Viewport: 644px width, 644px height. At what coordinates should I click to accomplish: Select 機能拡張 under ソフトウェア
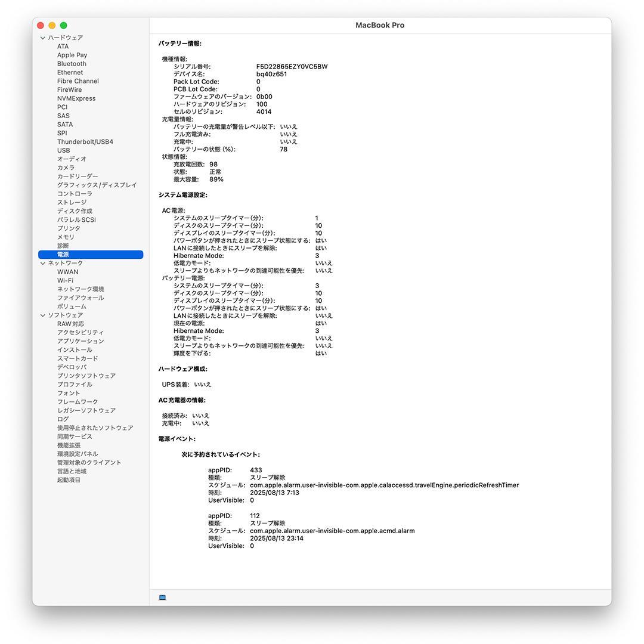tap(69, 445)
